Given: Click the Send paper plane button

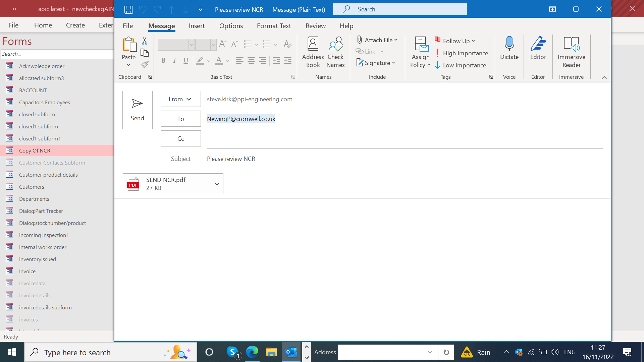Looking at the screenshot, I should 138,110.
